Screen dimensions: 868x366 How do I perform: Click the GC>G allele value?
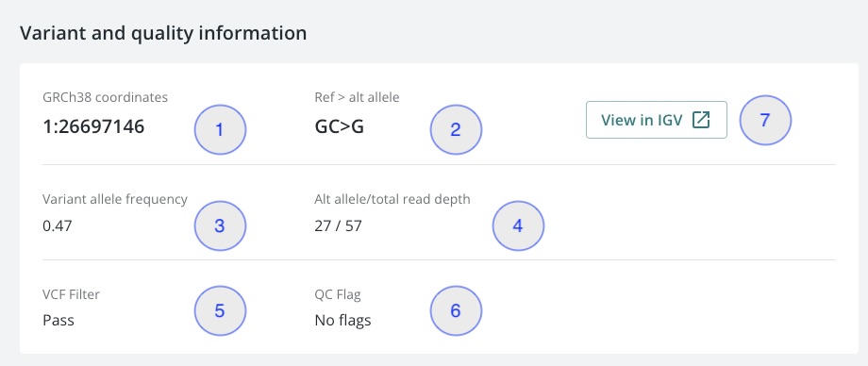pos(340,126)
